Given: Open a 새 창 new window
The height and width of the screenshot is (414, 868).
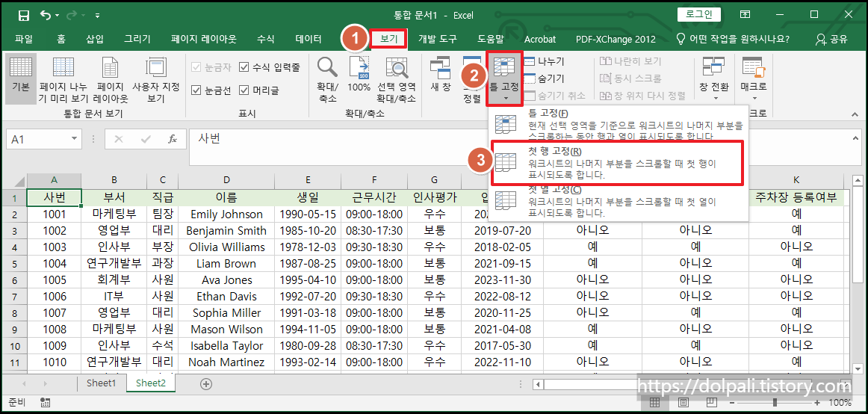Looking at the screenshot, I should click(x=441, y=75).
